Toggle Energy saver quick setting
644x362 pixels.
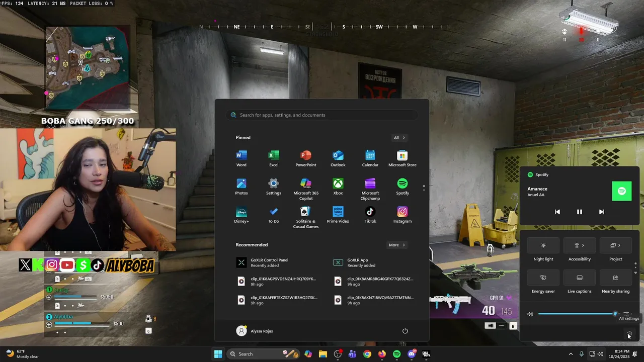click(543, 278)
